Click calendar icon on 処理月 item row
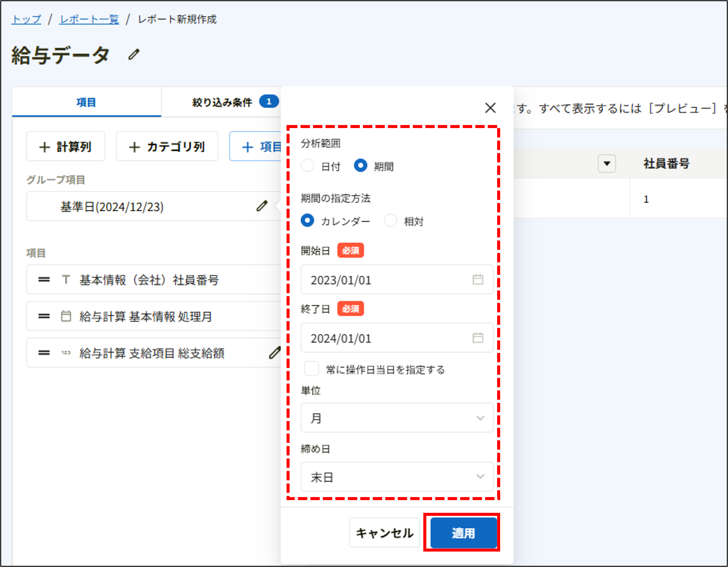The width and height of the screenshot is (728, 567). (x=66, y=316)
